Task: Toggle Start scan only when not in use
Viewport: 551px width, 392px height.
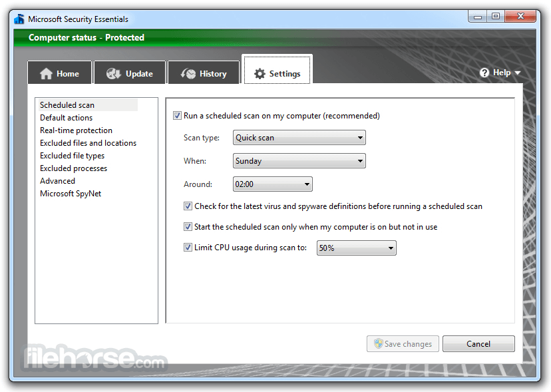Action: (188, 227)
